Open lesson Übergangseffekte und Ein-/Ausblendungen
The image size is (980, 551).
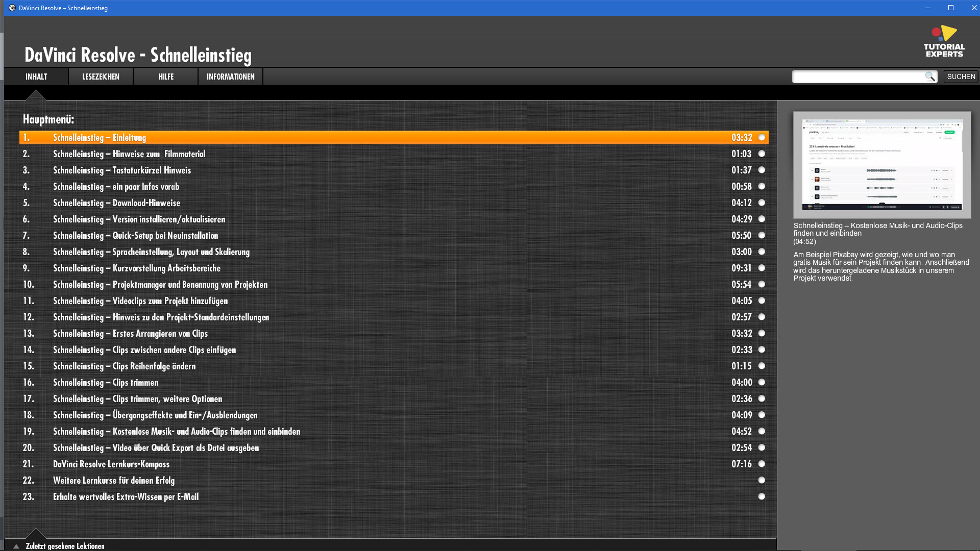pyautogui.click(x=394, y=415)
